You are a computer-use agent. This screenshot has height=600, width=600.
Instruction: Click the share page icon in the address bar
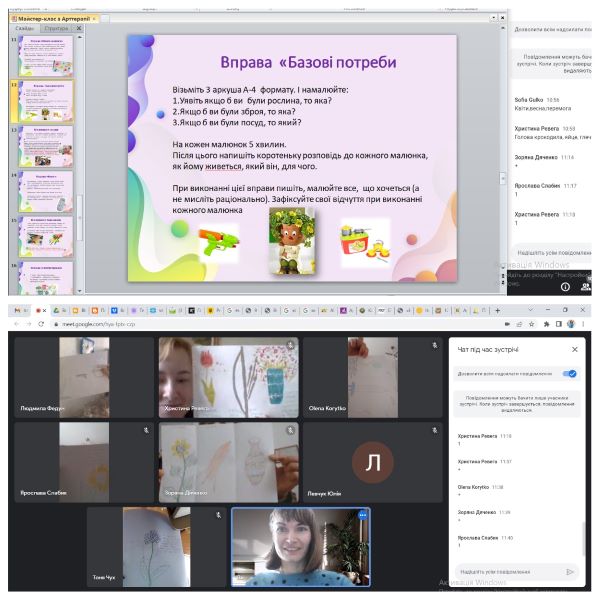point(519,324)
